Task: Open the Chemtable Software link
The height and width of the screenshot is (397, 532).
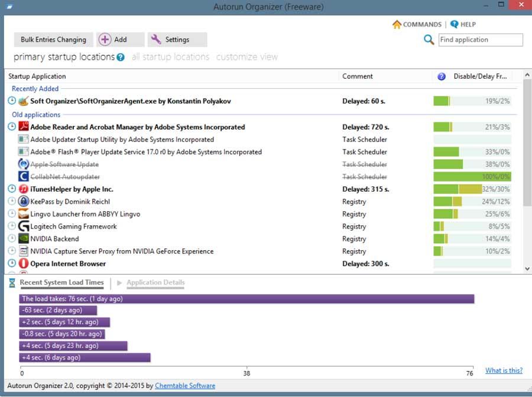Action: tap(185, 386)
